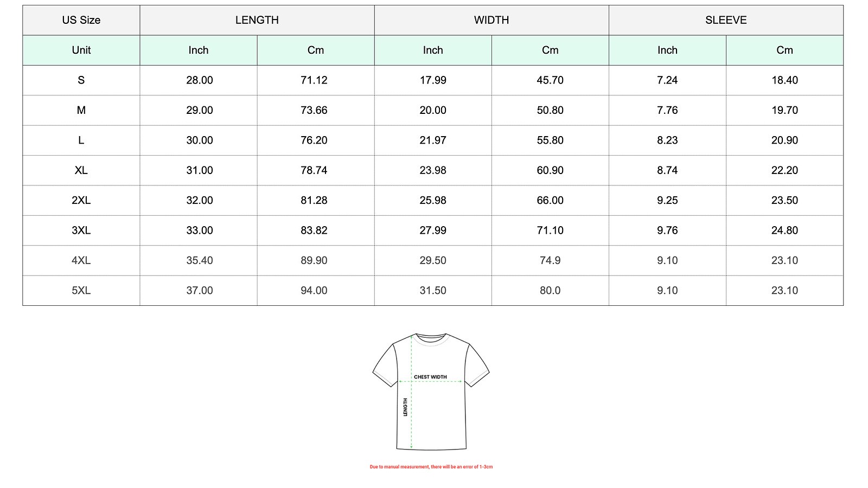Select the Unit row label cell
The height and width of the screenshot is (488, 868).
[x=81, y=50]
